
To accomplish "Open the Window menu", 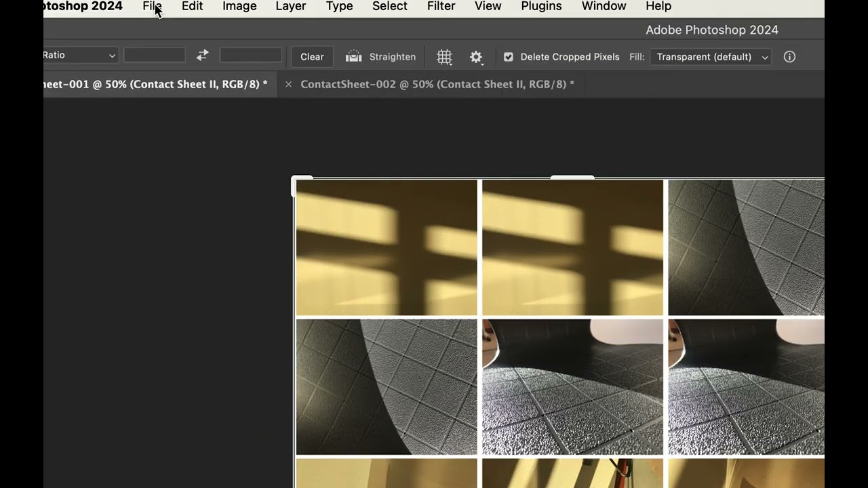I will point(604,6).
